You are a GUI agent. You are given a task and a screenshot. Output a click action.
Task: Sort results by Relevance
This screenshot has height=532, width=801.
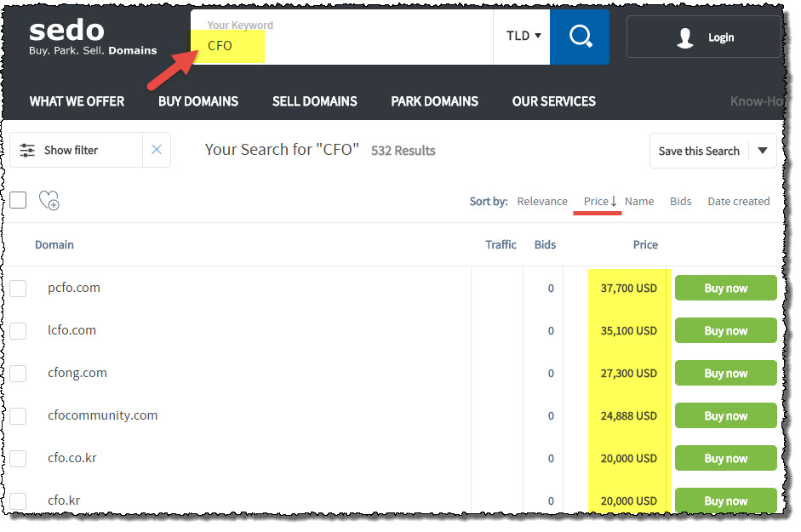click(x=542, y=202)
